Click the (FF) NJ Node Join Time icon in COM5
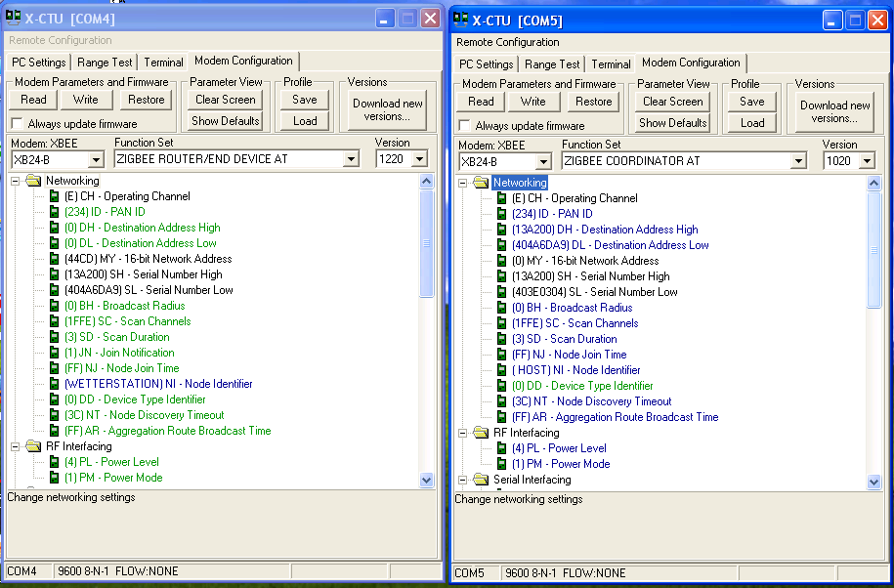The height and width of the screenshot is (588, 894). [502, 355]
